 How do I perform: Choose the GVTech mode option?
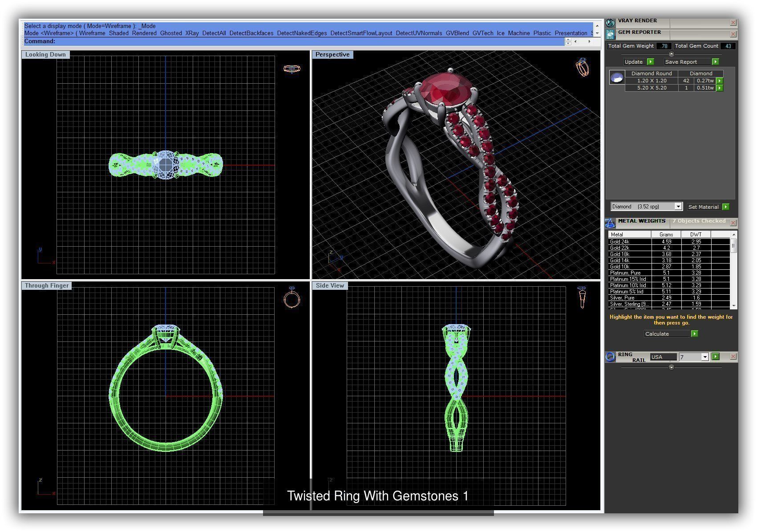point(483,33)
